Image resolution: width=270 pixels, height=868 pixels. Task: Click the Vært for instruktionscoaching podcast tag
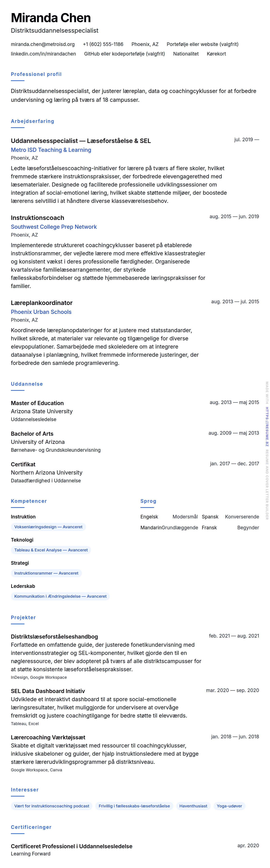pyautogui.click(x=52, y=806)
